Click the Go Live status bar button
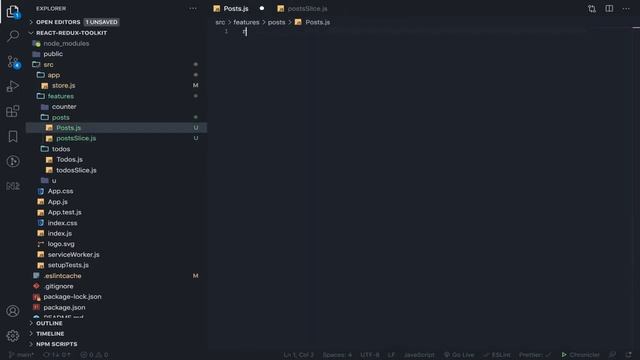 pos(459,355)
